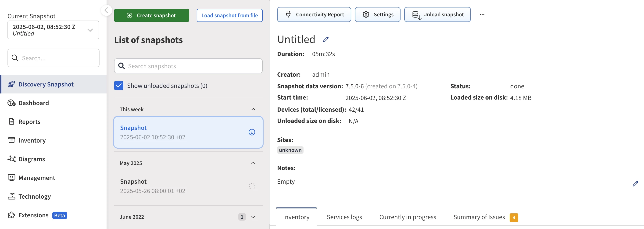
Task: Collapse the This week snapshot group
Action: pos(253,109)
